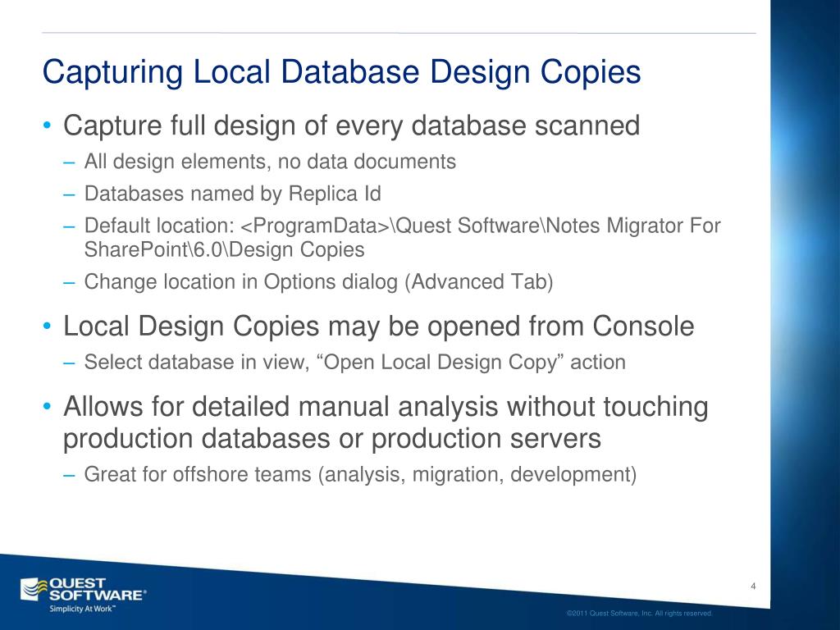The image size is (840, 630).
Task: Click the line mentioning 'Open Local Design Copy' action
Action: [354, 363]
